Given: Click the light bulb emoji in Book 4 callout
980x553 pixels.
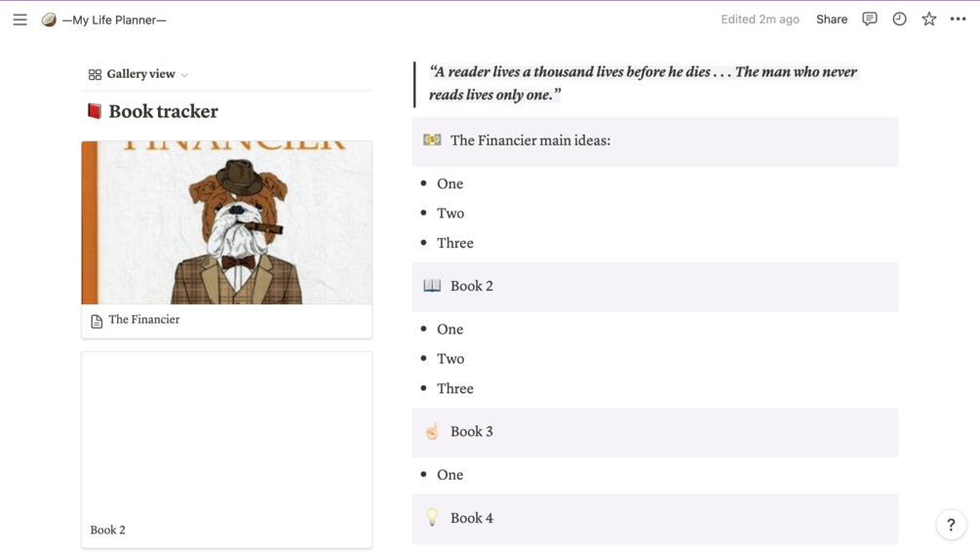Looking at the screenshot, I should click(432, 517).
